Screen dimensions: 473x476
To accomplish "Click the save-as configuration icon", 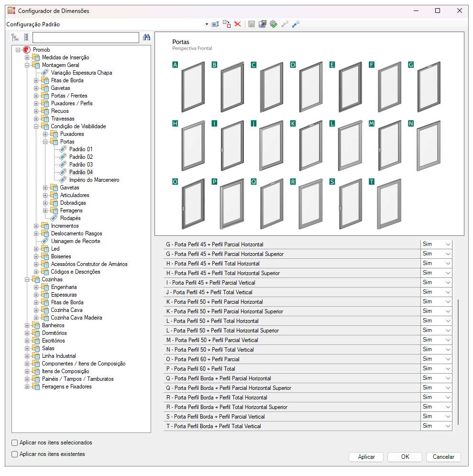I will [x=263, y=24].
